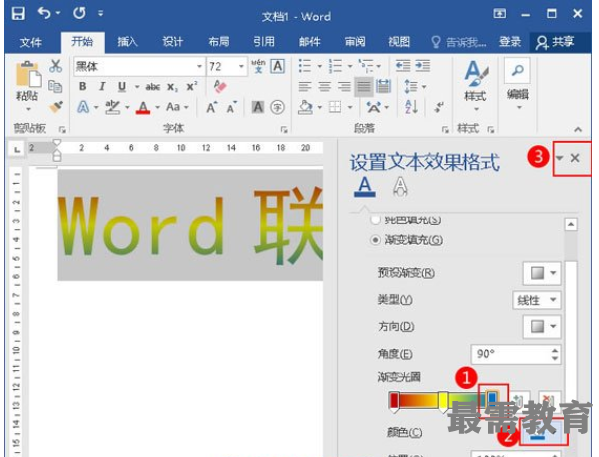Viewport: 599px width, 457px height.
Task: Click the Undo arrow icon
Action: [45, 13]
